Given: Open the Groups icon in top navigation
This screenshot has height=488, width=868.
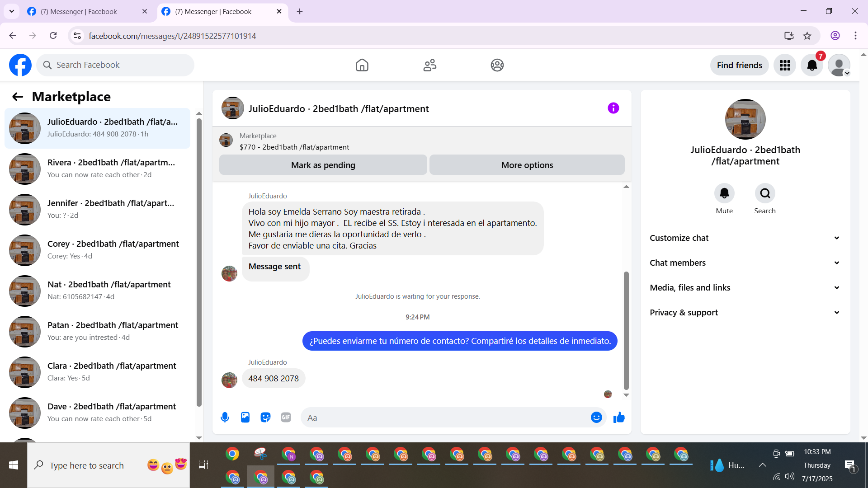Looking at the screenshot, I should click(497, 65).
